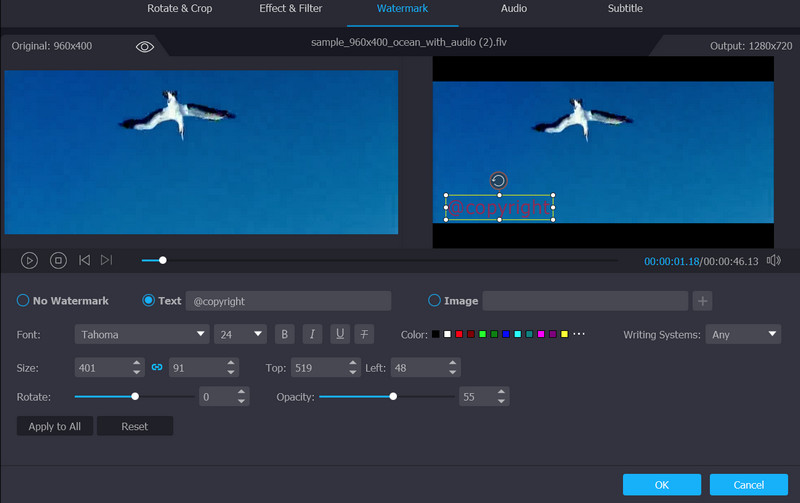Click the Play button
The height and width of the screenshot is (503, 800).
tap(30, 260)
